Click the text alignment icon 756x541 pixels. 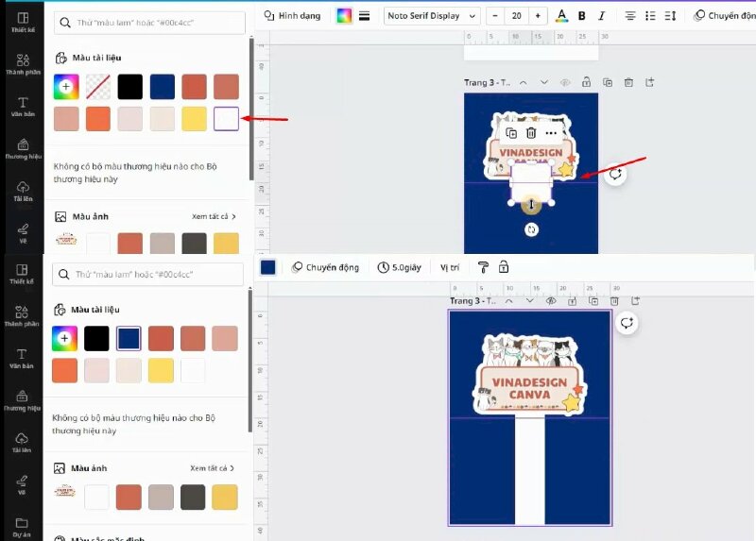[630, 15]
